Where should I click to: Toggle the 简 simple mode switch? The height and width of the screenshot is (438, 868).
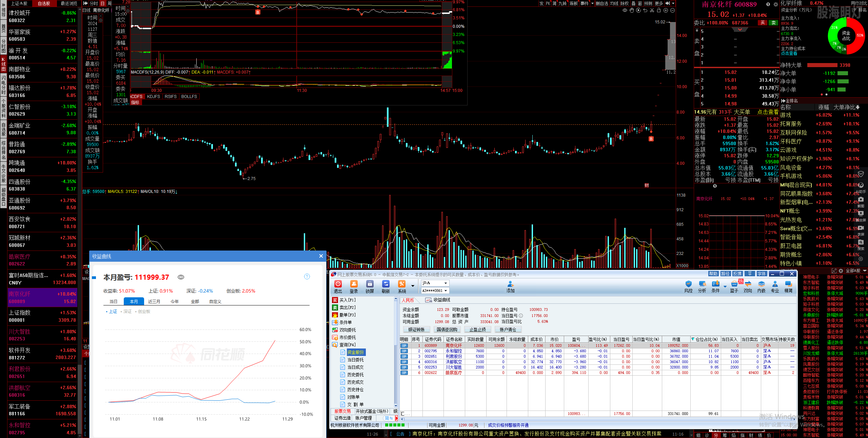point(389,418)
